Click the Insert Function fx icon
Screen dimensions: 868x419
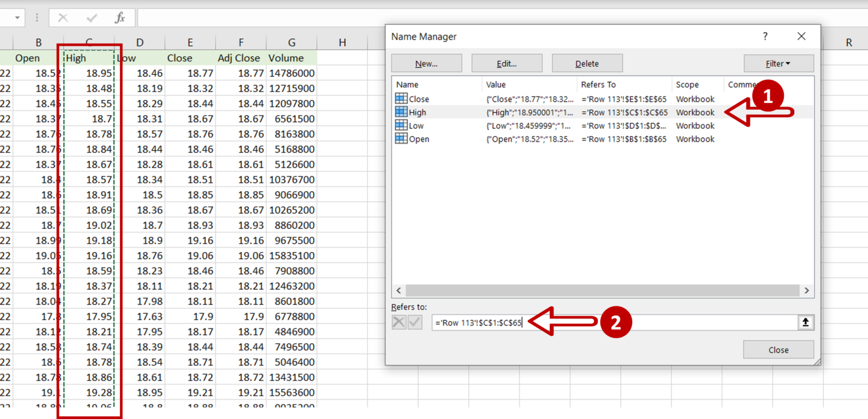119,17
